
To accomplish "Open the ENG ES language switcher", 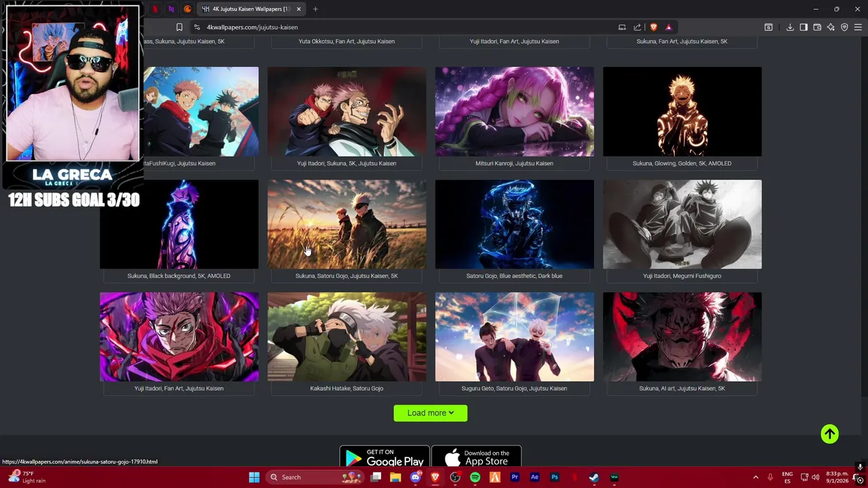I will tap(787, 477).
